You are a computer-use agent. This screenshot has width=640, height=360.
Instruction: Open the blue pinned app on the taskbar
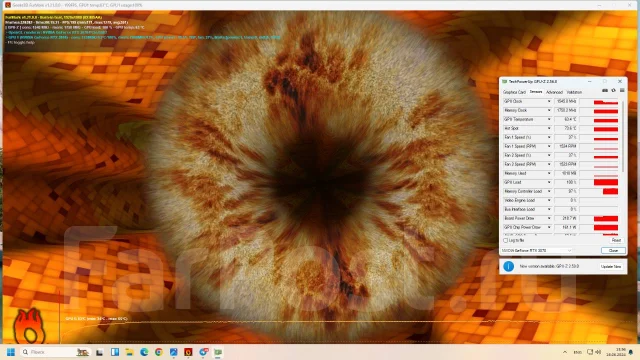(173, 352)
